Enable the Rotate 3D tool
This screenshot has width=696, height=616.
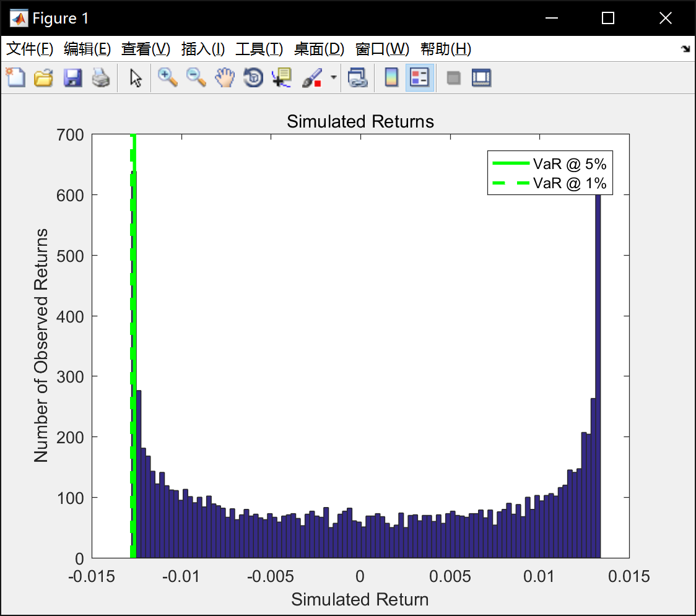click(x=253, y=77)
